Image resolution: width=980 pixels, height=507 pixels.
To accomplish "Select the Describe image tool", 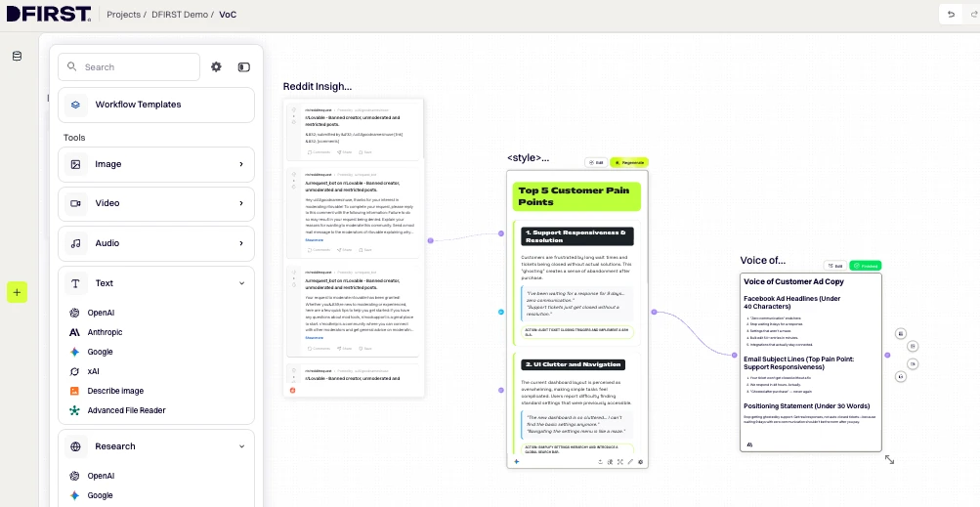I will (x=115, y=391).
